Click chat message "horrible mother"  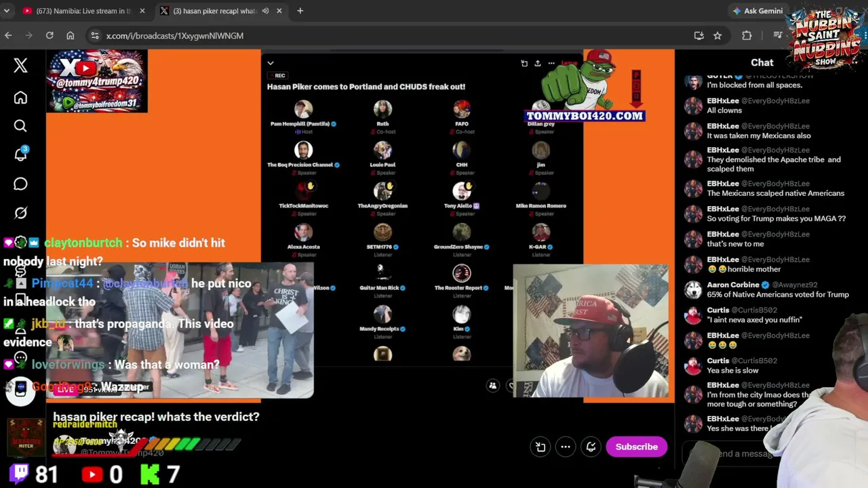(745, 269)
